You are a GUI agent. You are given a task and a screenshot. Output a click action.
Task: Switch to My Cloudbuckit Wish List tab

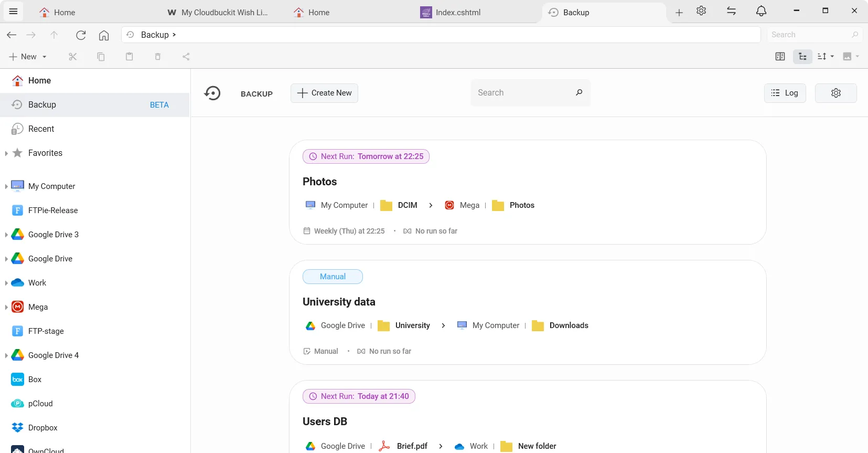(x=224, y=13)
